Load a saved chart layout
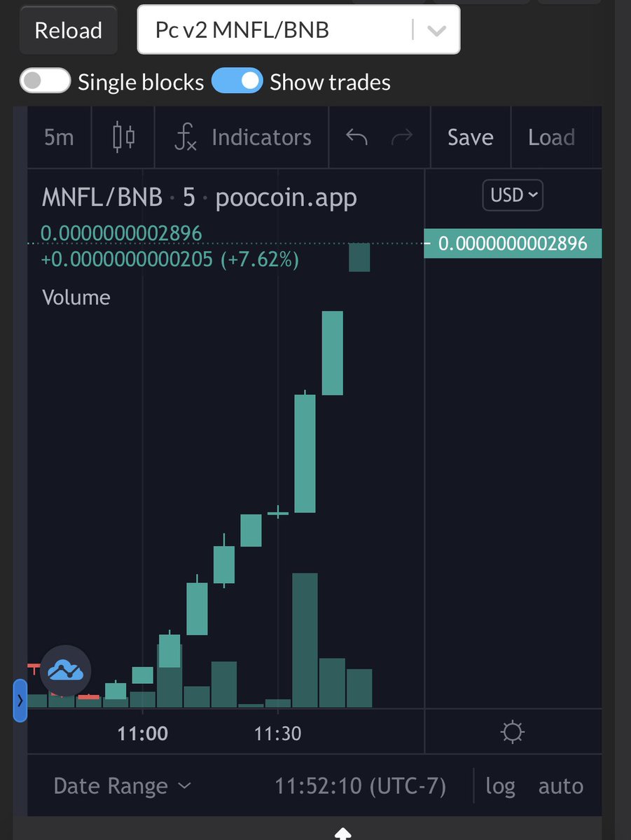Viewport: 631px width, 840px height. click(x=551, y=137)
